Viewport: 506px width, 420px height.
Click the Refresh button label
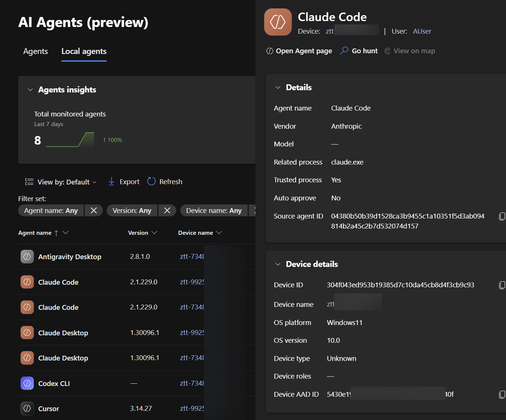pyautogui.click(x=171, y=182)
